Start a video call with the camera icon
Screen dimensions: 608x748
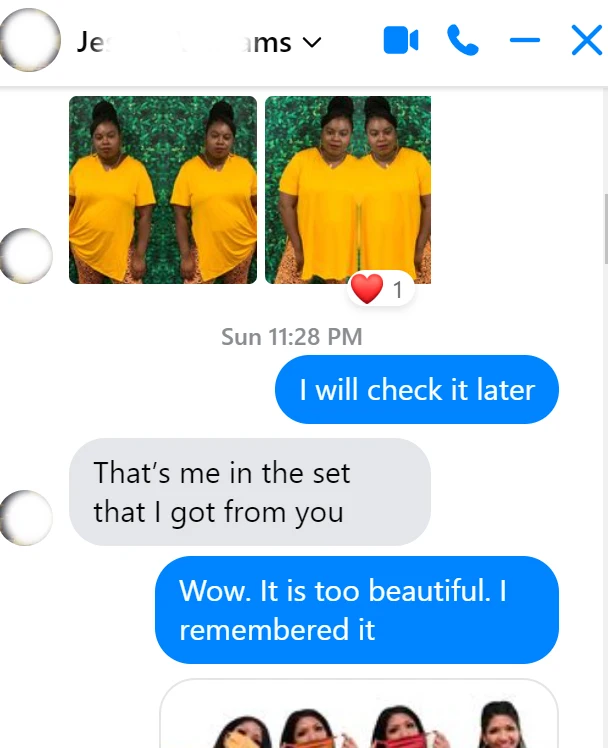pos(401,41)
